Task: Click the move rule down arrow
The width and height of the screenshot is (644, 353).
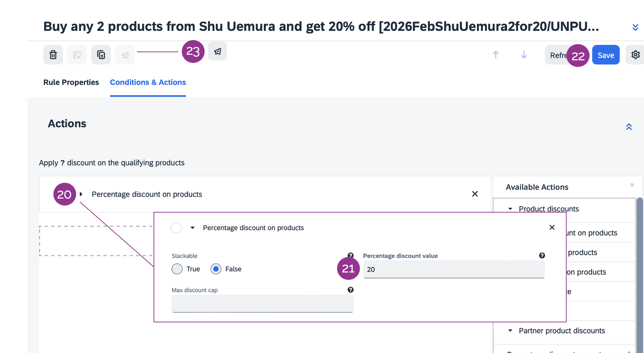Action: click(524, 55)
